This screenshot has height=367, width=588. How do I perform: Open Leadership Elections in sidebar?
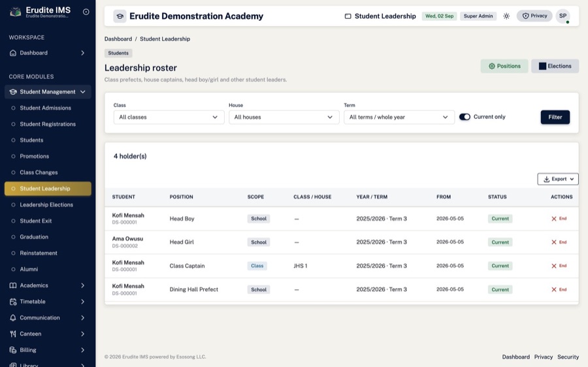tap(48, 204)
